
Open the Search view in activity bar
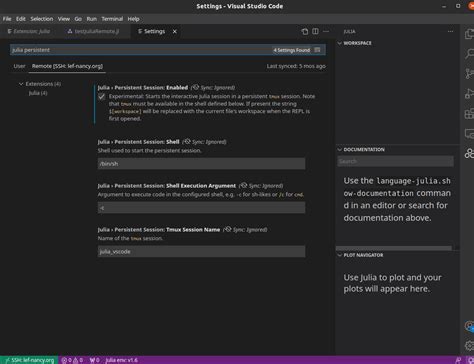[469, 53]
